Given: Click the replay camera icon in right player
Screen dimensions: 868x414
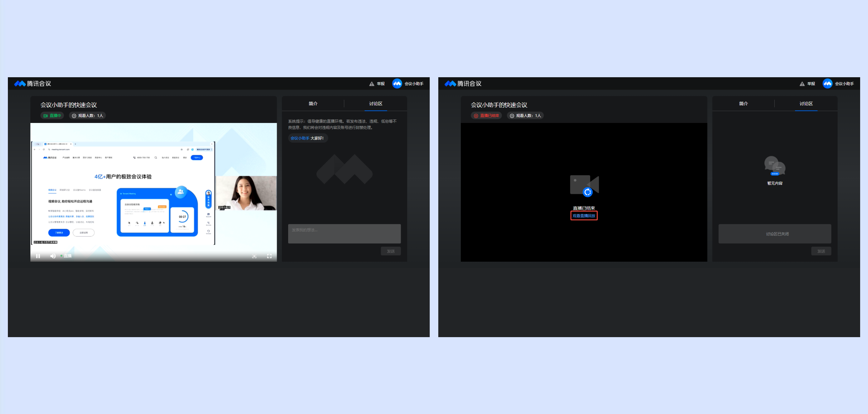Looking at the screenshot, I should point(584,186).
